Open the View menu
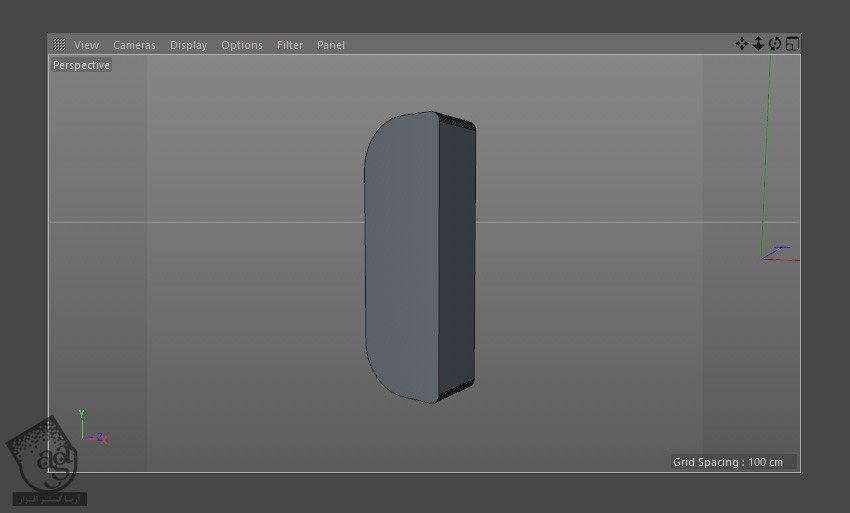This screenshot has height=513, width=850. point(86,45)
